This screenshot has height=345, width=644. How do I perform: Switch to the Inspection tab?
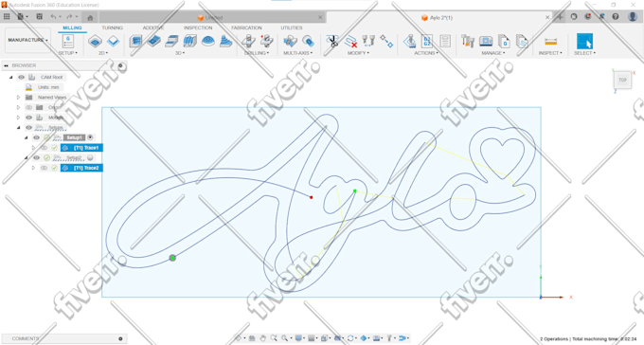198,27
